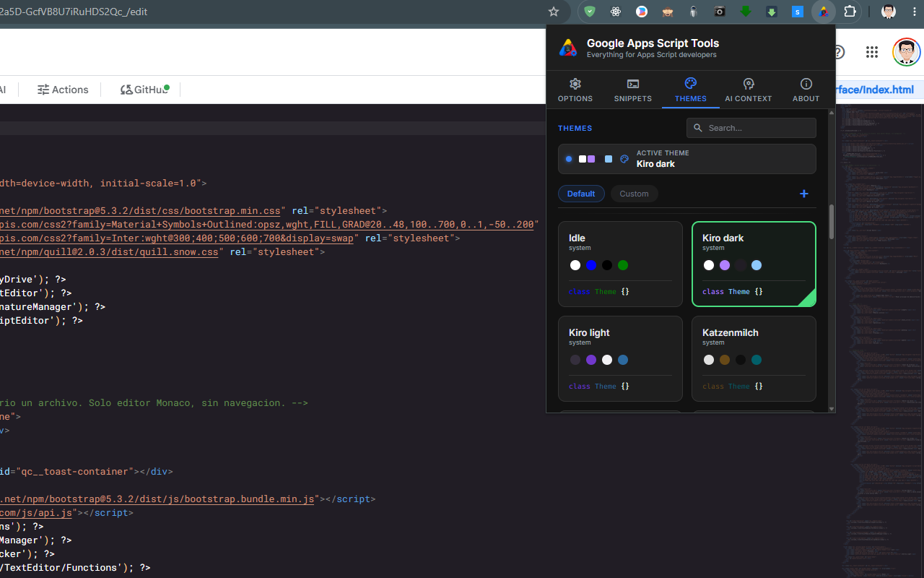Click the light blue swatch on Kiro dark card
The height and width of the screenshot is (578, 924).
click(757, 265)
